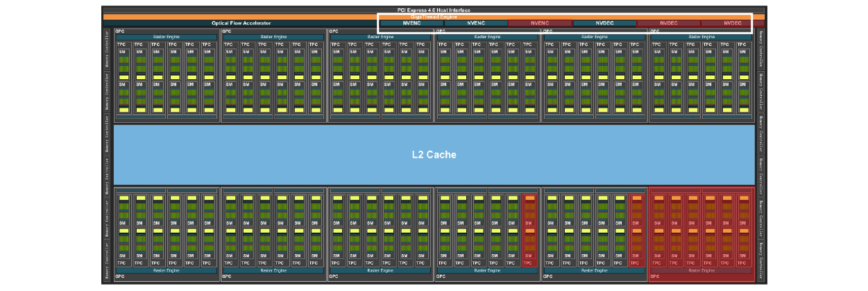The height and width of the screenshot is (291, 868).
Task: Select the orange GigaThread Engine bar
Action: pyautogui.click(x=434, y=17)
